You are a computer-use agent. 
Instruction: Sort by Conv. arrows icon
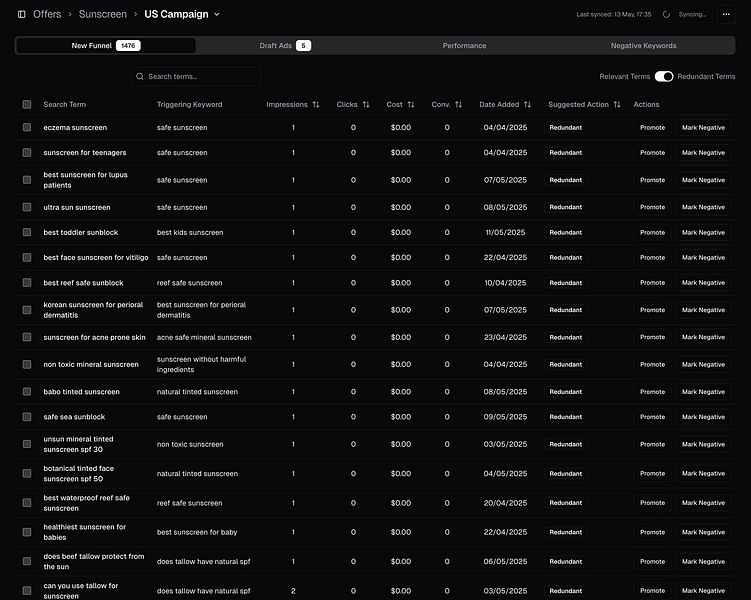click(458, 104)
